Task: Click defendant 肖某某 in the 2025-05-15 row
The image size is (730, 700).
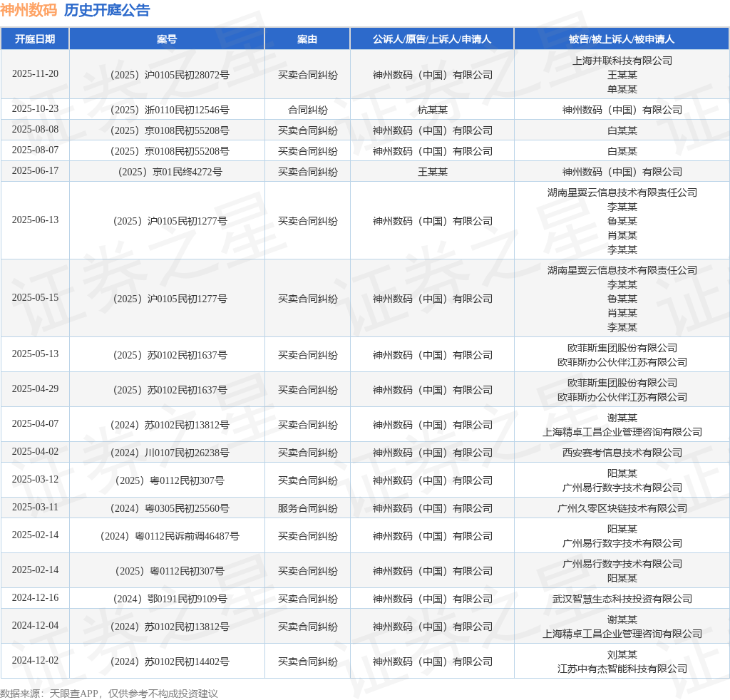Action: [x=622, y=313]
